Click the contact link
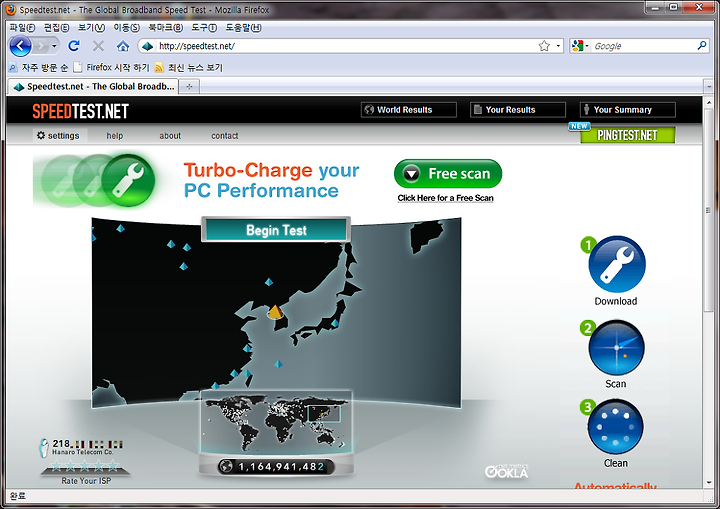The width and height of the screenshot is (720, 509). pos(225,136)
